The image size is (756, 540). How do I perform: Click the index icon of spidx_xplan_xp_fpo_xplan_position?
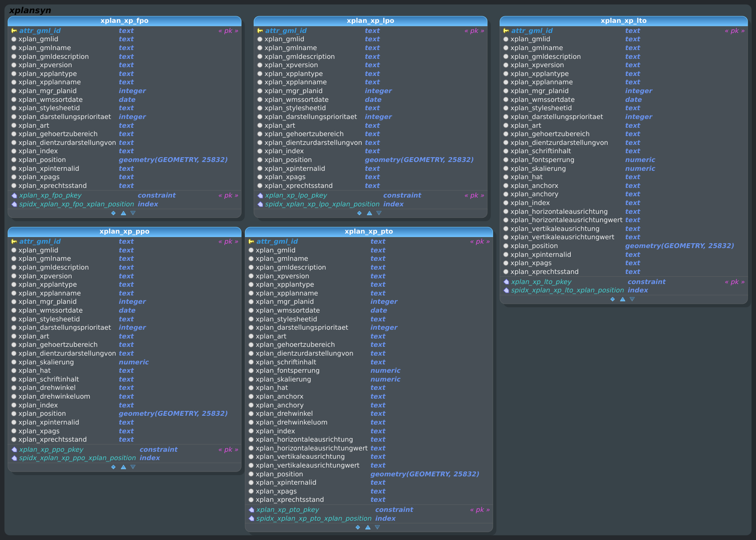[14, 204]
